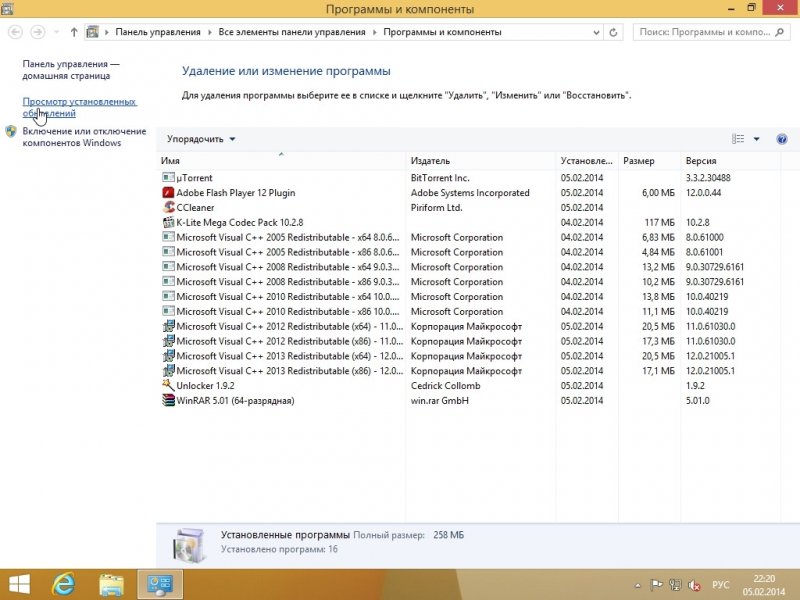Click publisher Cedrick Collomb cell

445,385
